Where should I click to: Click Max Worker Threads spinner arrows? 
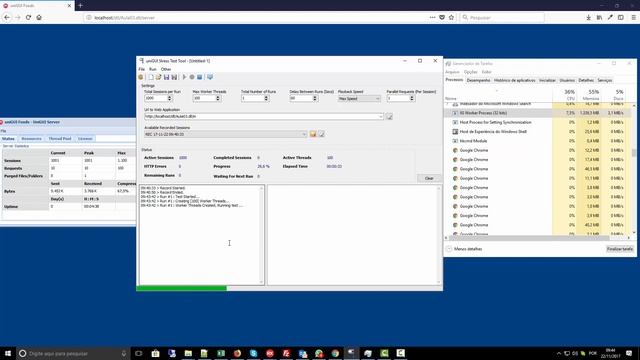coord(218,98)
